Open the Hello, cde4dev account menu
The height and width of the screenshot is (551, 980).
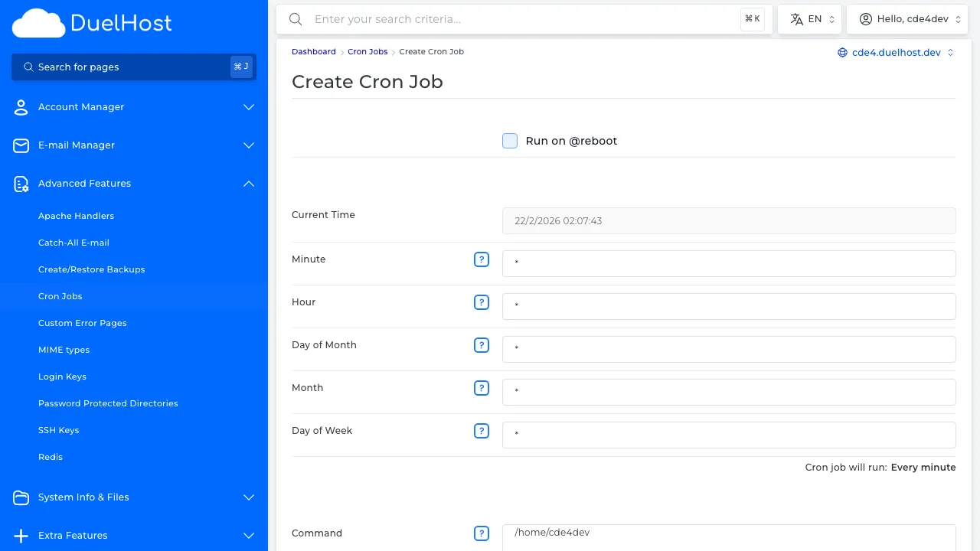[x=907, y=18]
